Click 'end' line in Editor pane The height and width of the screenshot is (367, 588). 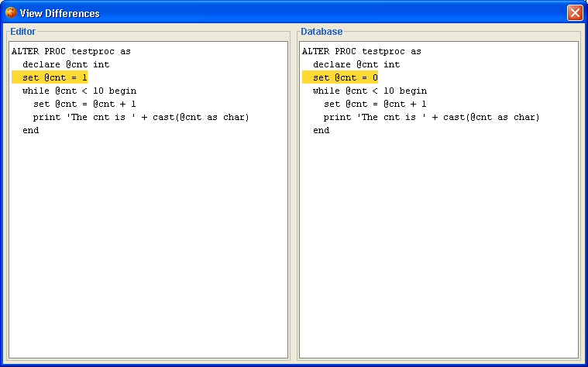pyautogui.click(x=31, y=130)
